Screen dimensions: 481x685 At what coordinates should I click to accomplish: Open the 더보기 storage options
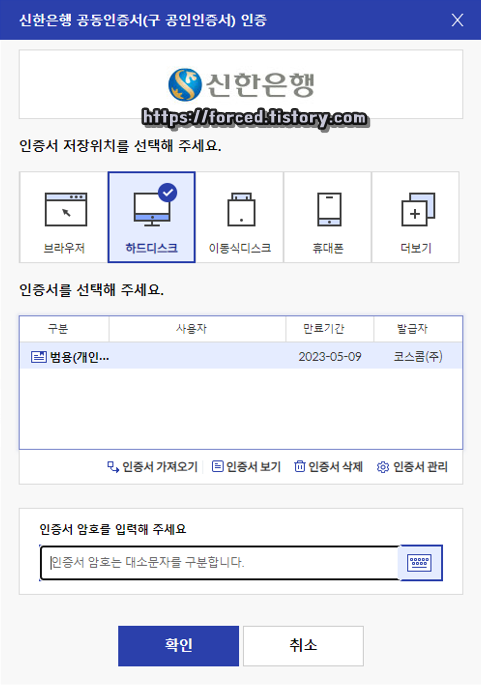(415, 217)
